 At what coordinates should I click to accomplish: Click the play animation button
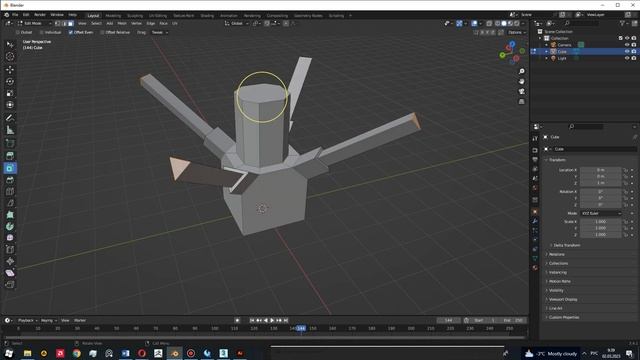[x=272, y=320]
